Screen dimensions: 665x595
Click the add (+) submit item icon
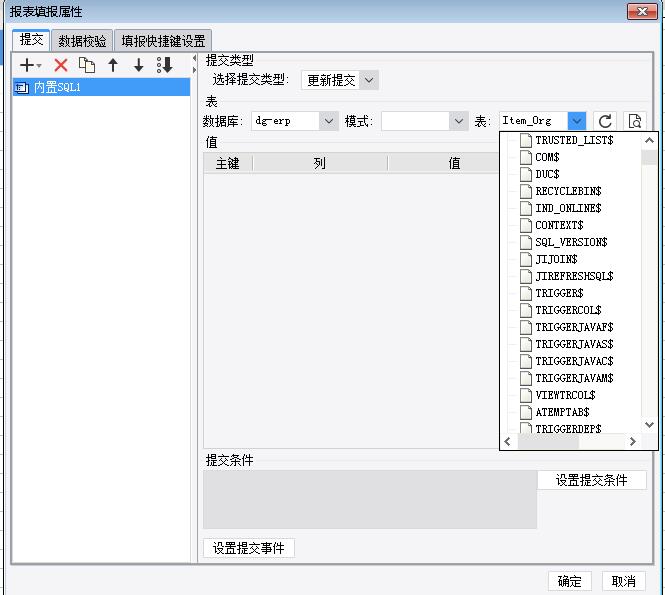(x=29, y=65)
